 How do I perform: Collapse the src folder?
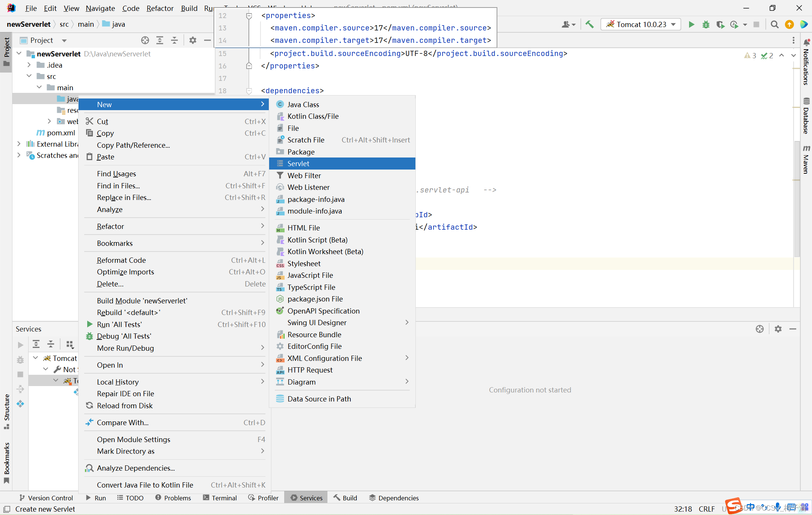tap(29, 76)
